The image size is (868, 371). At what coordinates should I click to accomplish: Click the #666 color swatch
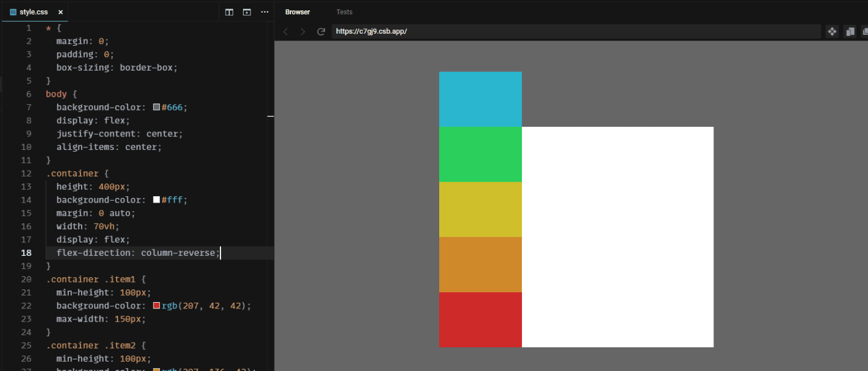point(156,107)
